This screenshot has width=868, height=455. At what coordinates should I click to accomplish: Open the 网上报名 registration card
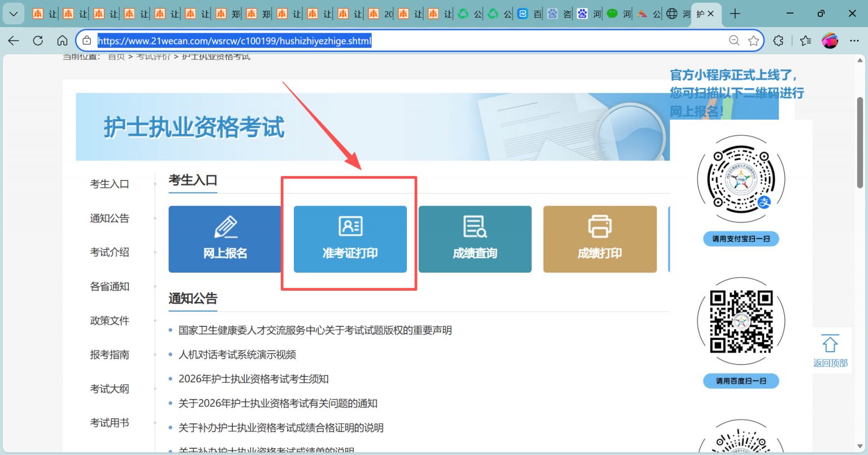click(x=225, y=239)
